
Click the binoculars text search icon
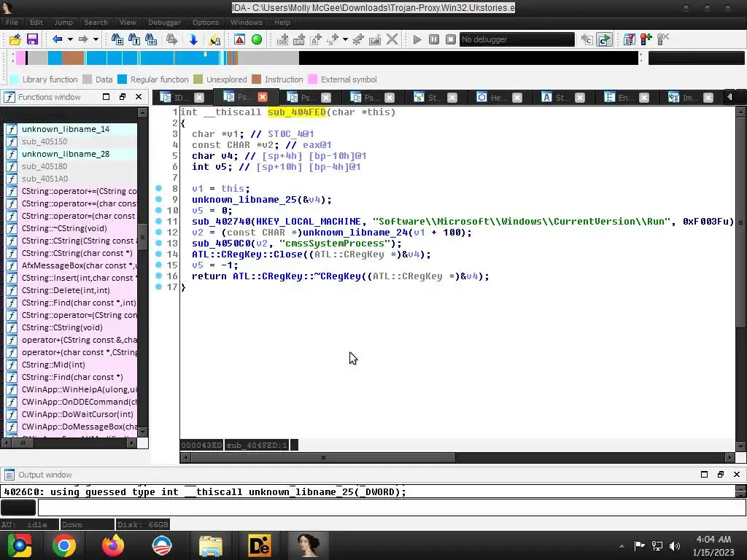point(134,39)
